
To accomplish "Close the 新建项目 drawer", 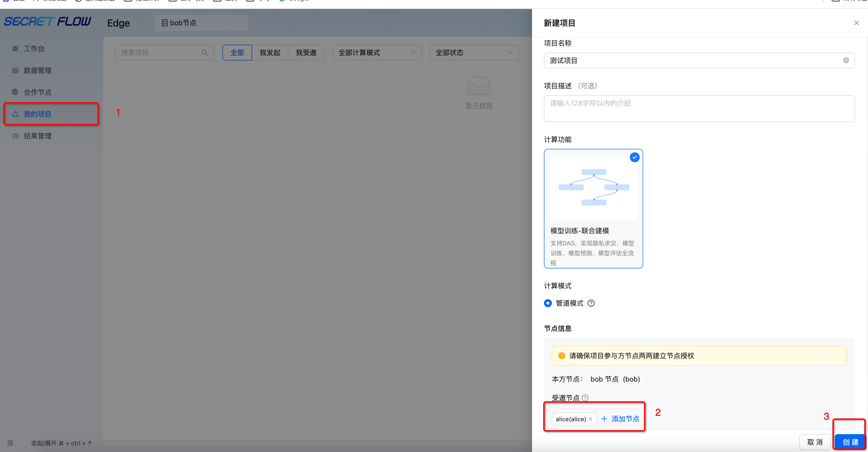I will point(856,23).
